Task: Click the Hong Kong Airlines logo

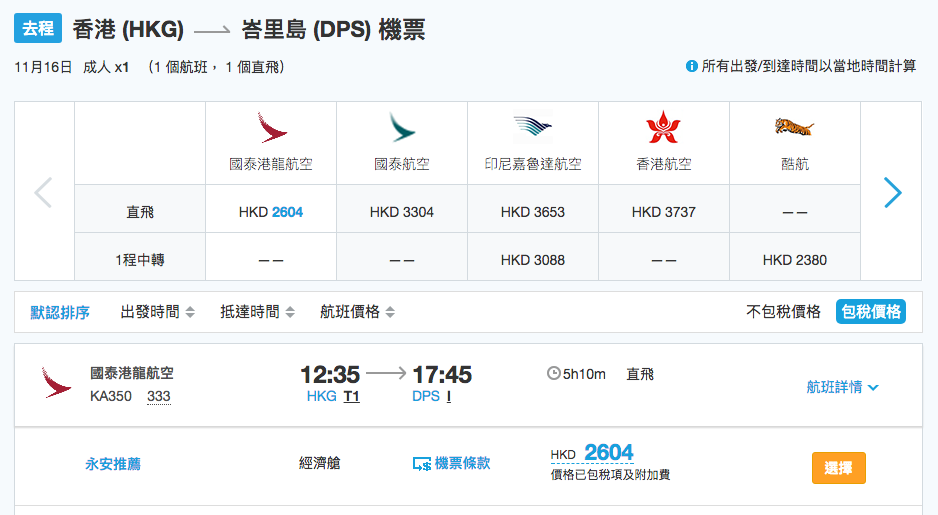Action: 663,127
